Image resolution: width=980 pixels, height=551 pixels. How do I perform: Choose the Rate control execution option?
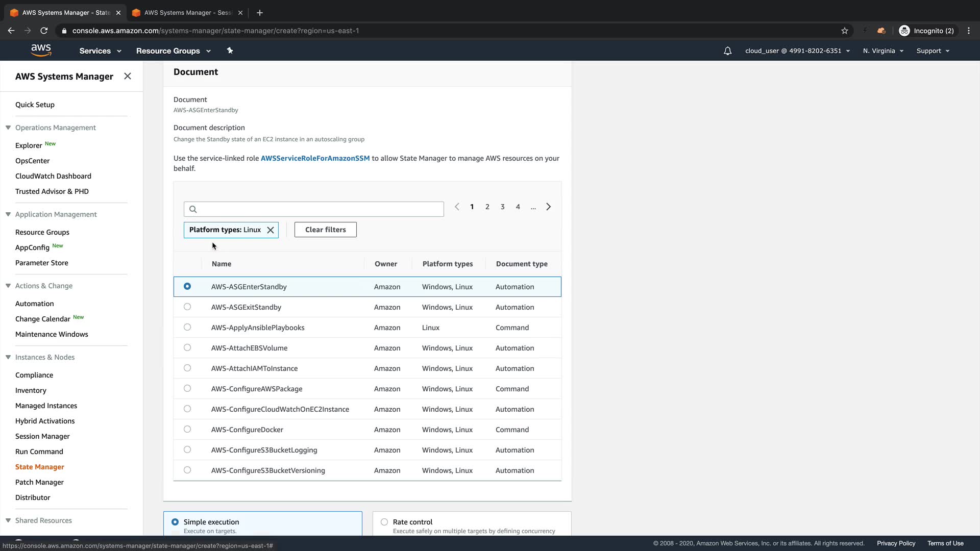click(384, 522)
